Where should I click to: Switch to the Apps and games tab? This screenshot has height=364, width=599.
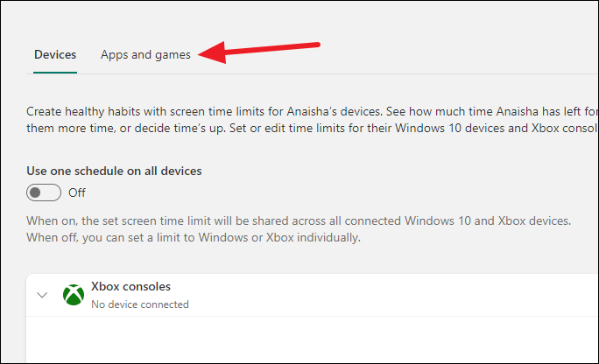[x=145, y=55]
